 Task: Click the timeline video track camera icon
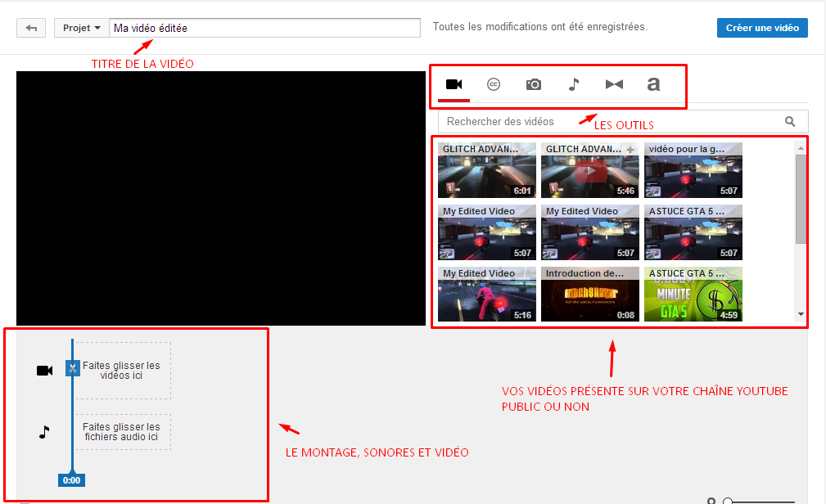(x=45, y=371)
